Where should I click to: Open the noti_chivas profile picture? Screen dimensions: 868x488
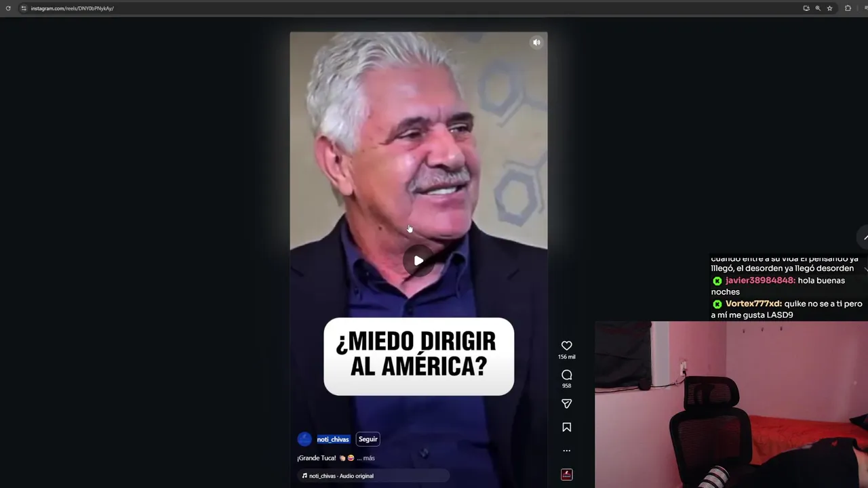(x=304, y=439)
